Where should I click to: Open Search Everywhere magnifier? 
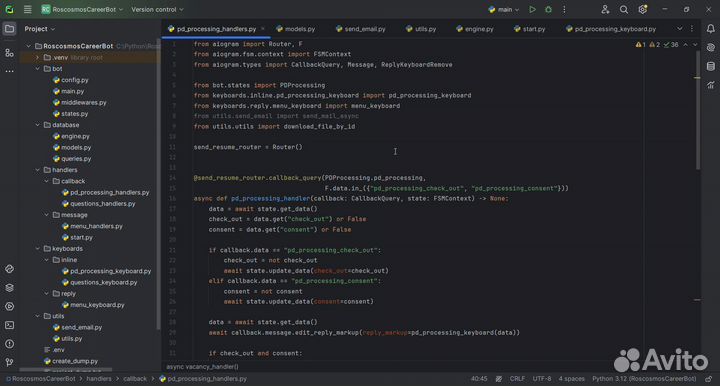click(x=624, y=9)
